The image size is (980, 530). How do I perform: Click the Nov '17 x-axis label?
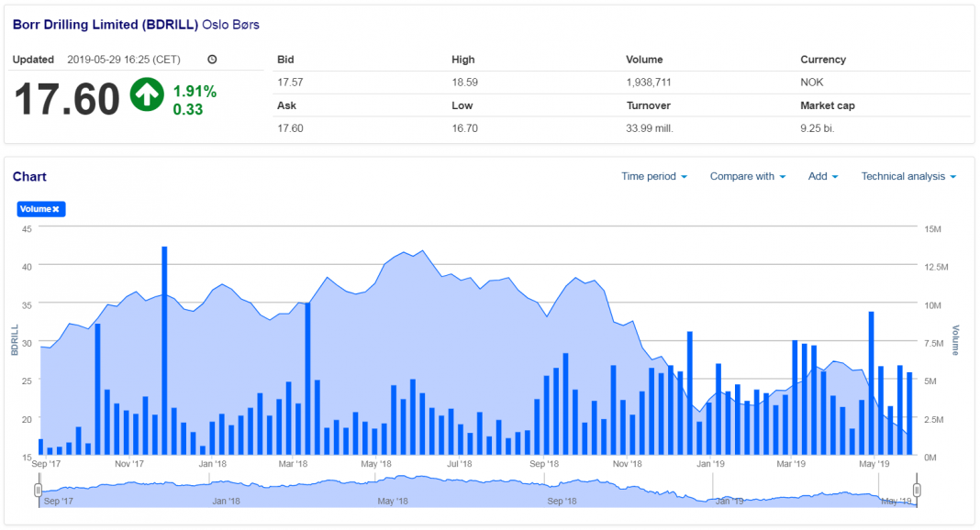[129, 464]
